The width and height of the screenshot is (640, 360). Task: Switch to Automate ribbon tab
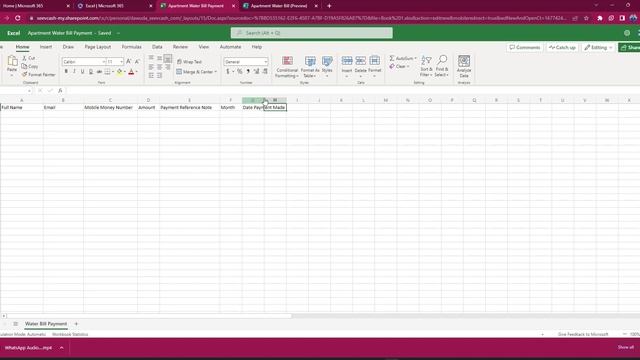click(230, 47)
